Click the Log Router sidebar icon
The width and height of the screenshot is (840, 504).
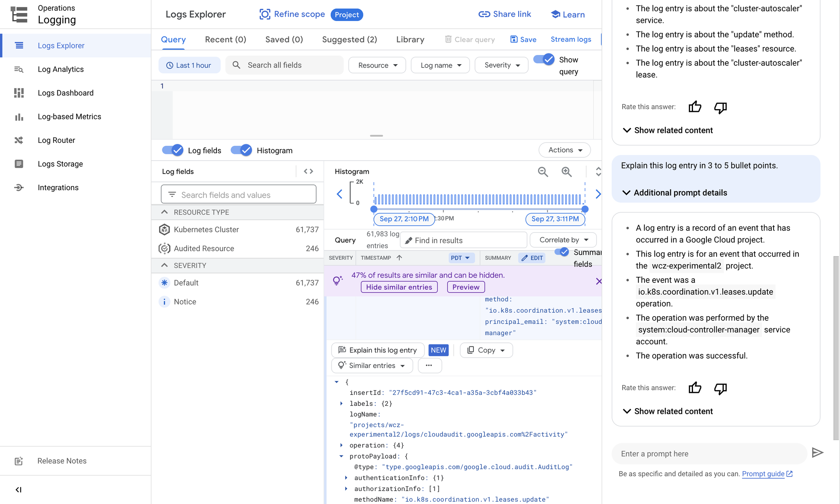pyautogui.click(x=19, y=140)
